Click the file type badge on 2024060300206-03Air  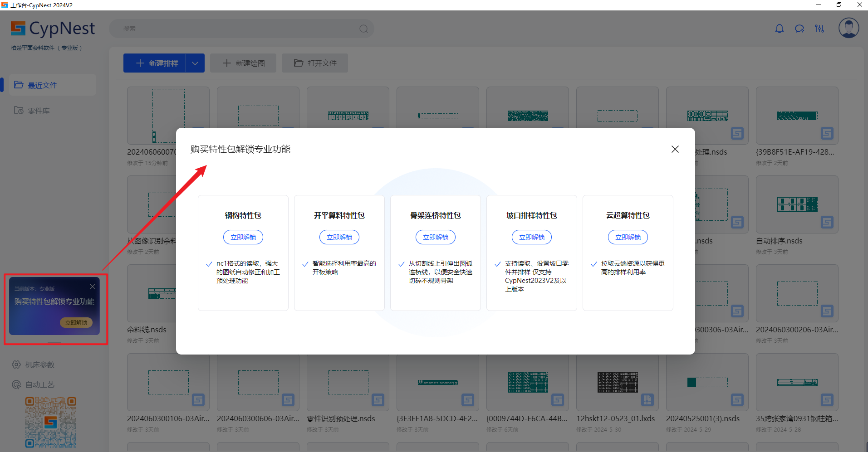tap(827, 311)
